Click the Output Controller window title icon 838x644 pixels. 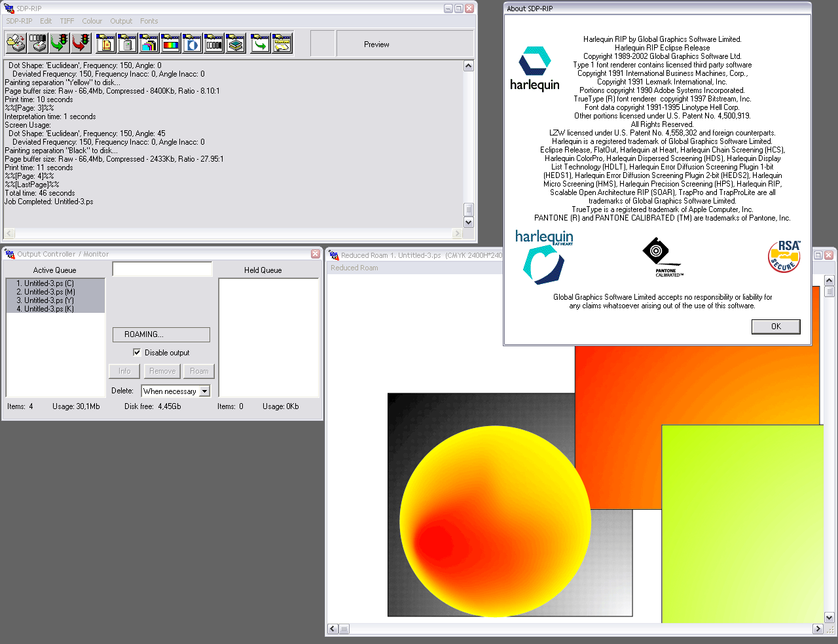pos(10,254)
